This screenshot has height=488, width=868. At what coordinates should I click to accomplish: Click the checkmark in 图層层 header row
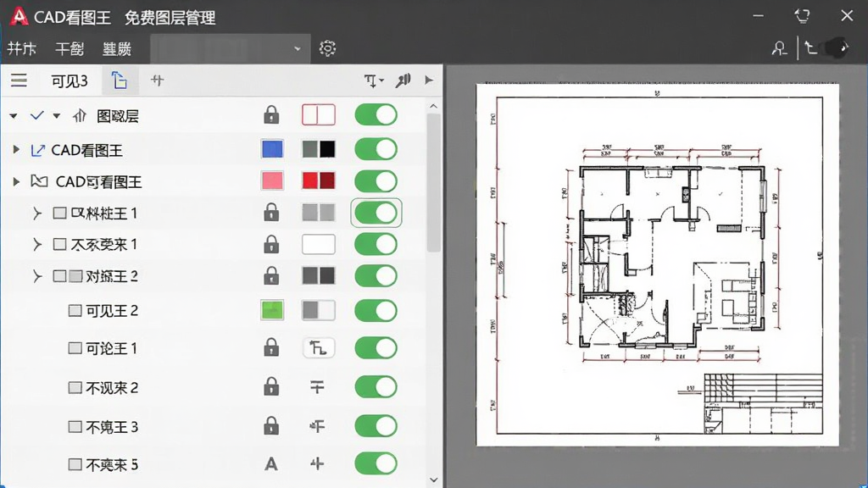[x=37, y=115]
